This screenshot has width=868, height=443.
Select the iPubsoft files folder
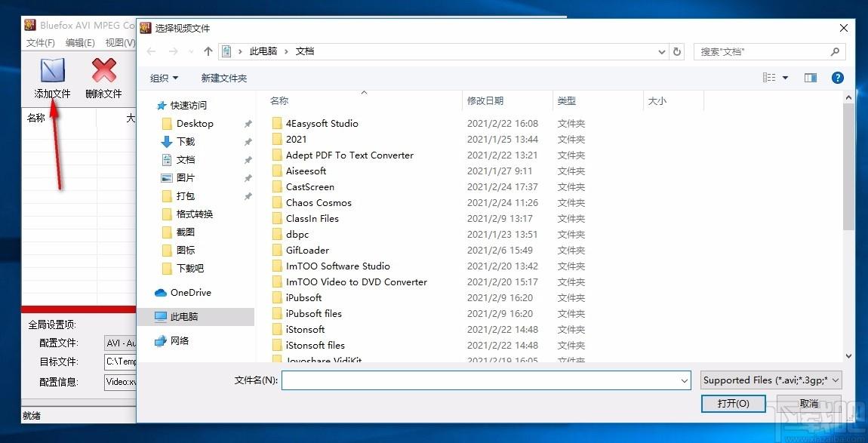click(x=314, y=313)
